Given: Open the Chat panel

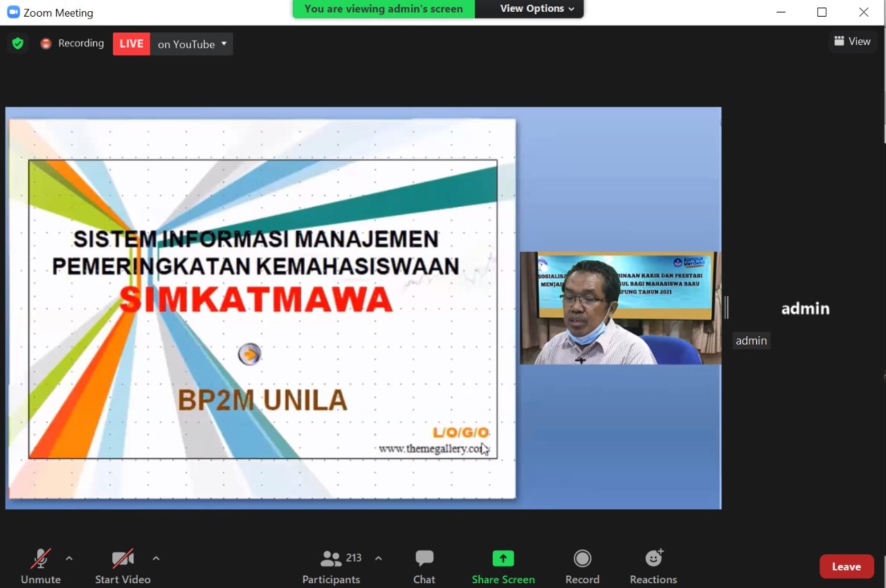Looking at the screenshot, I should pos(424,567).
